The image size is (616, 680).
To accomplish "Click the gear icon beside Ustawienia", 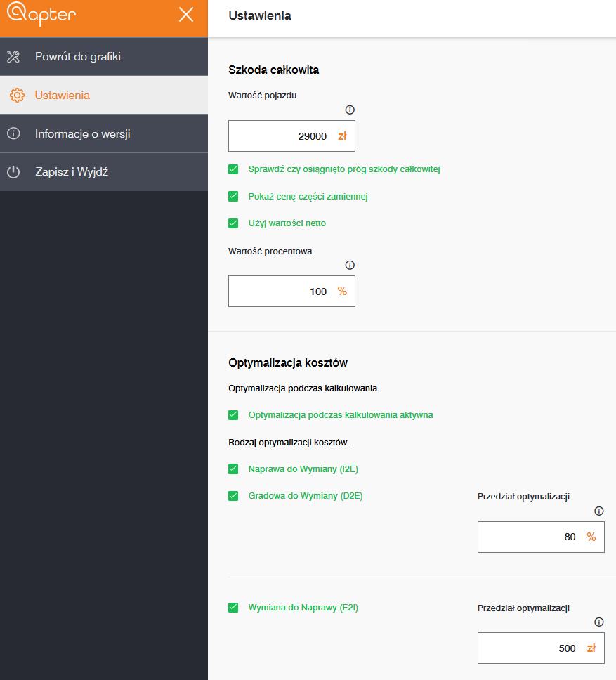I will [17, 95].
